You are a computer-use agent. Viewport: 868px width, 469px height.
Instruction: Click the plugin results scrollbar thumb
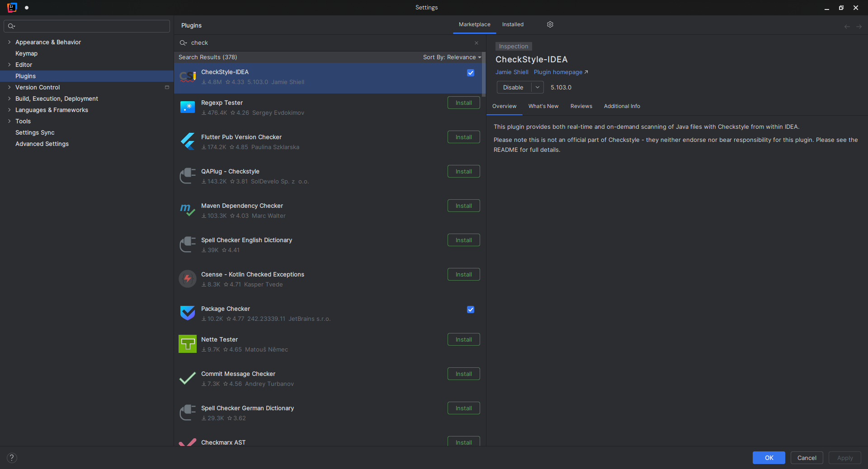[x=483, y=74]
